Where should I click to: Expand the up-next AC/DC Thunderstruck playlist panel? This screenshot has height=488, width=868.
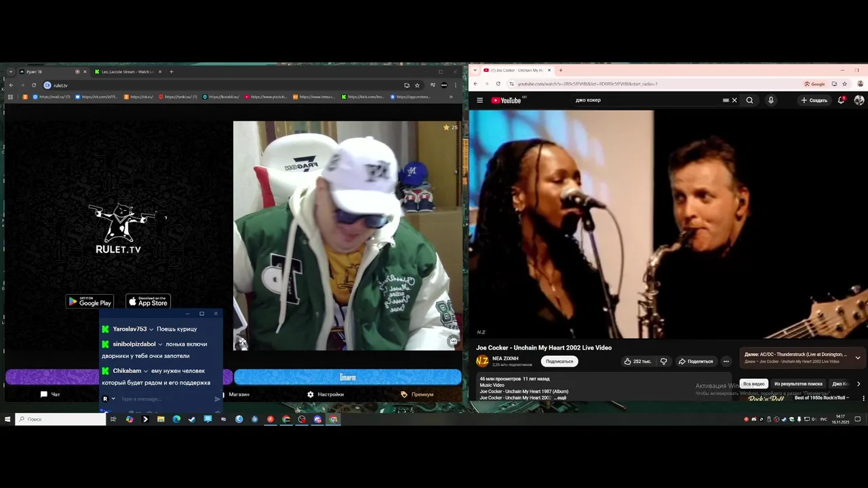click(858, 358)
